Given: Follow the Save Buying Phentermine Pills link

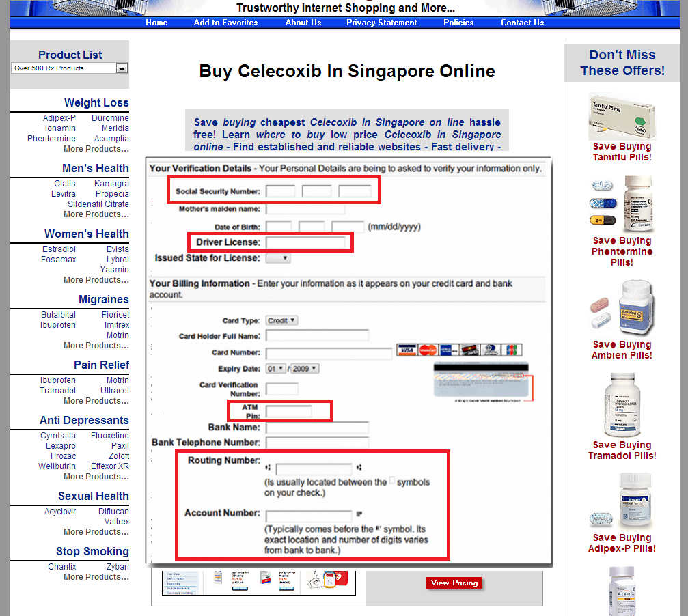Looking at the screenshot, I should click(622, 252).
